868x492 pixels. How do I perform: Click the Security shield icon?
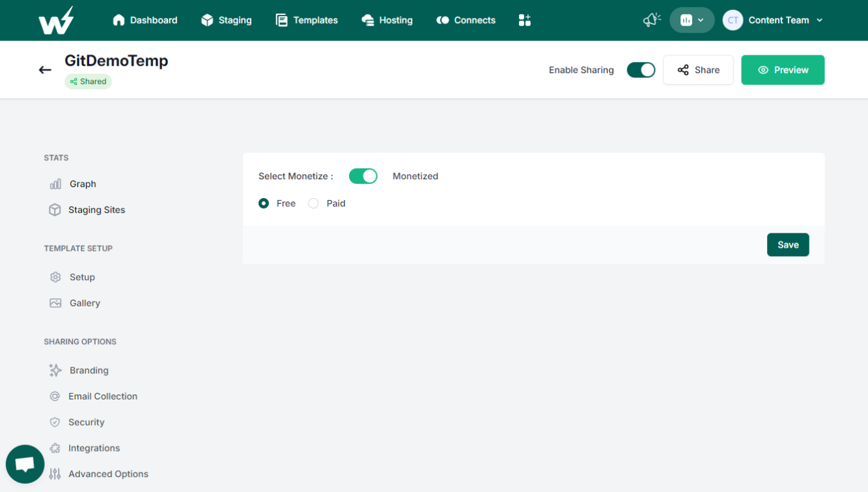[55, 422]
